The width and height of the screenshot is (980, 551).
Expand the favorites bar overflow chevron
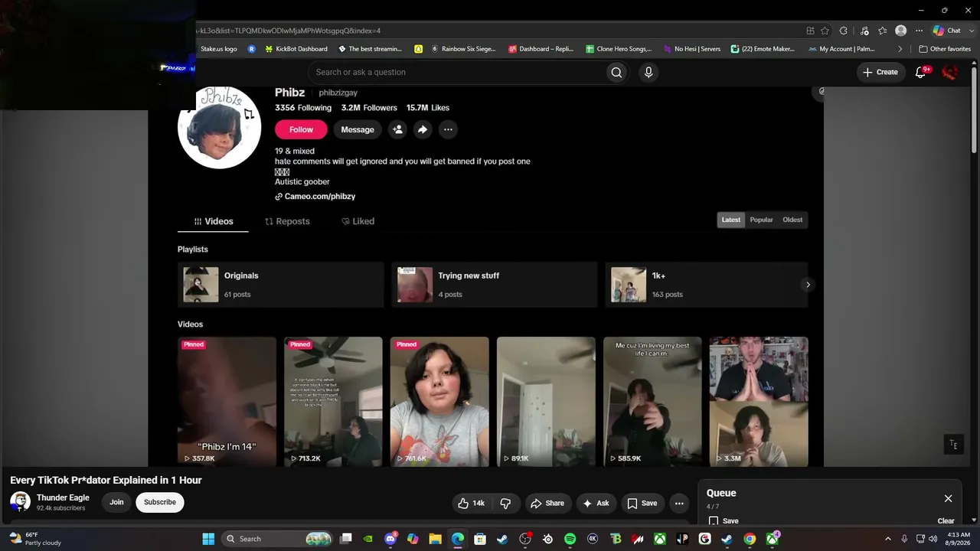pos(900,49)
